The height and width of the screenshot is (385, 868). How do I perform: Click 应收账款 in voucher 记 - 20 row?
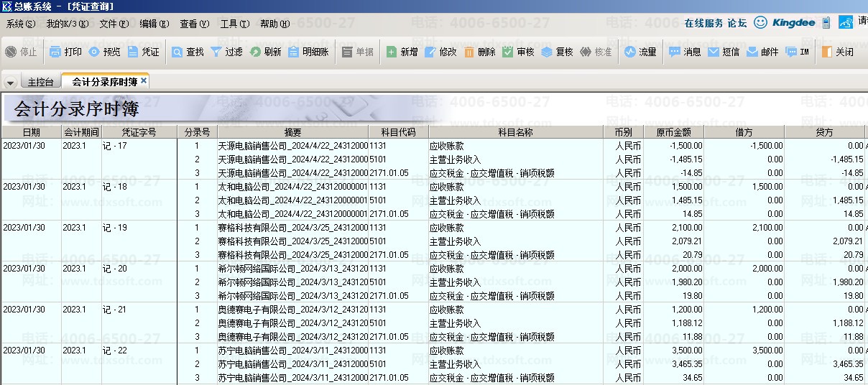(x=447, y=269)
